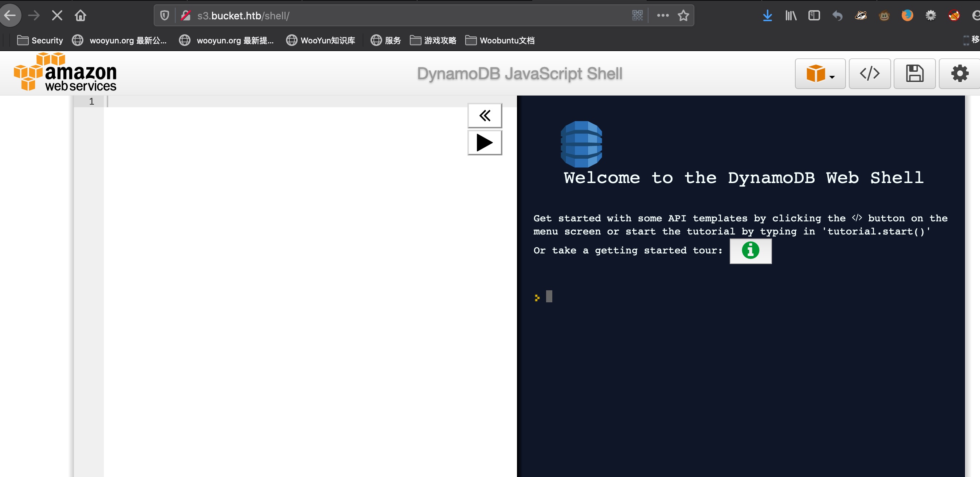Start the getting started tour
Image resolution: width=980 pixels, height=477 pixels.
tap(750, 251)
